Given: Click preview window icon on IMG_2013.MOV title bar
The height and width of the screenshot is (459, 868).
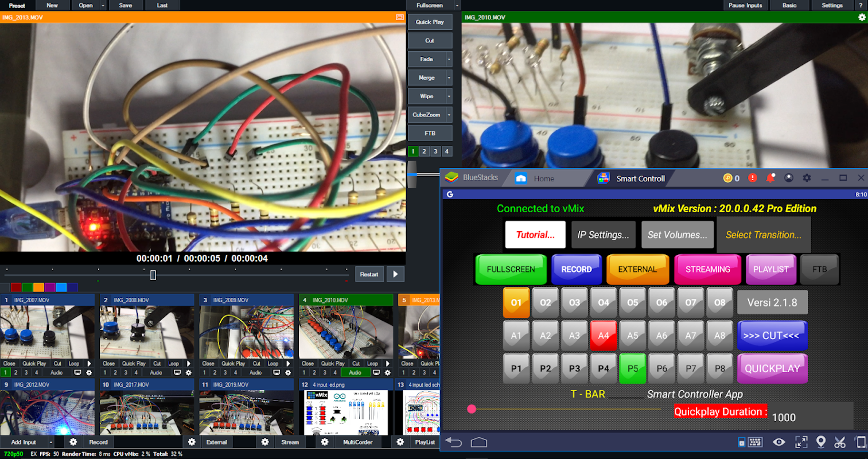Looking at the screenshot, I should click(400, 17).
